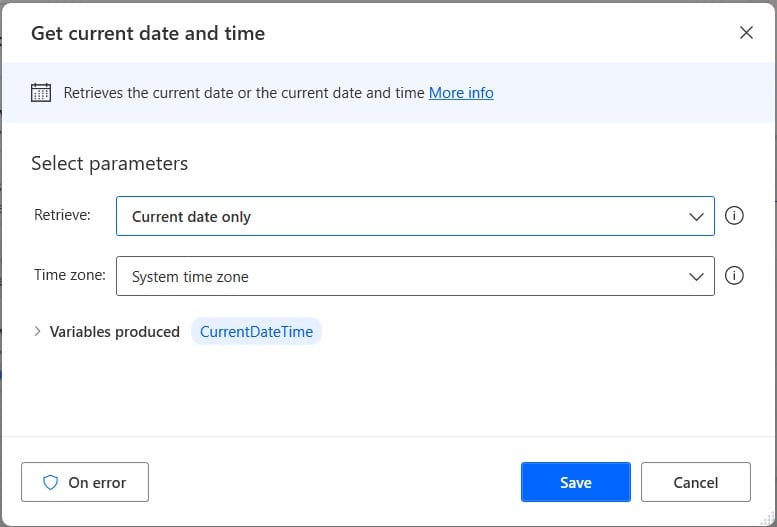Click the info icon beside Retrieve dropdown
Viewport: 777px width, 527px height.
(734, 216)
